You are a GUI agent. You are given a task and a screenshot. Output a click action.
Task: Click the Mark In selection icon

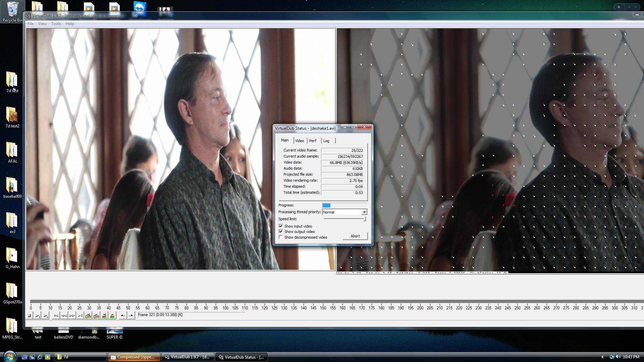click(x=123, y=315)
